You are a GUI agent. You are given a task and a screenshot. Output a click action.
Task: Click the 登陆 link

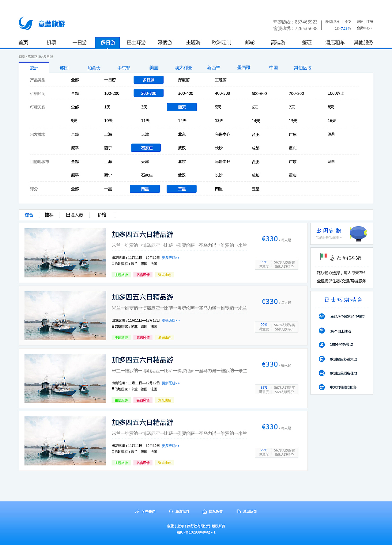(x=360, y=22)
